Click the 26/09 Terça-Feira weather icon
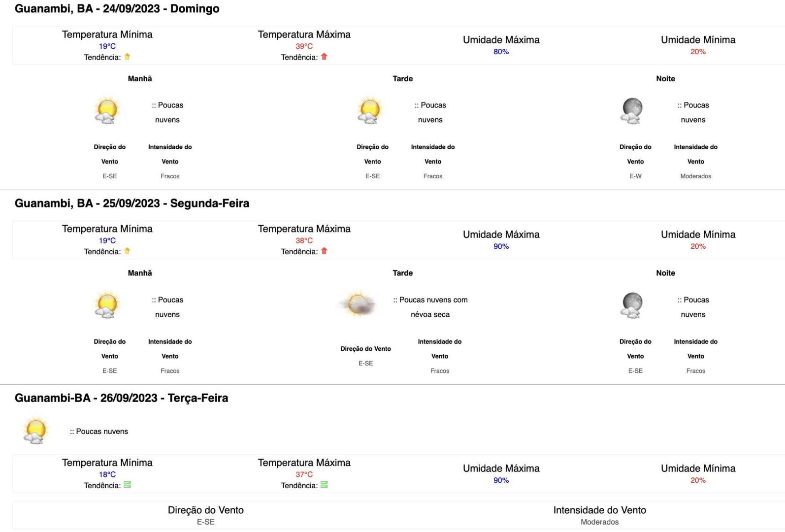 (x=35, y=431)
